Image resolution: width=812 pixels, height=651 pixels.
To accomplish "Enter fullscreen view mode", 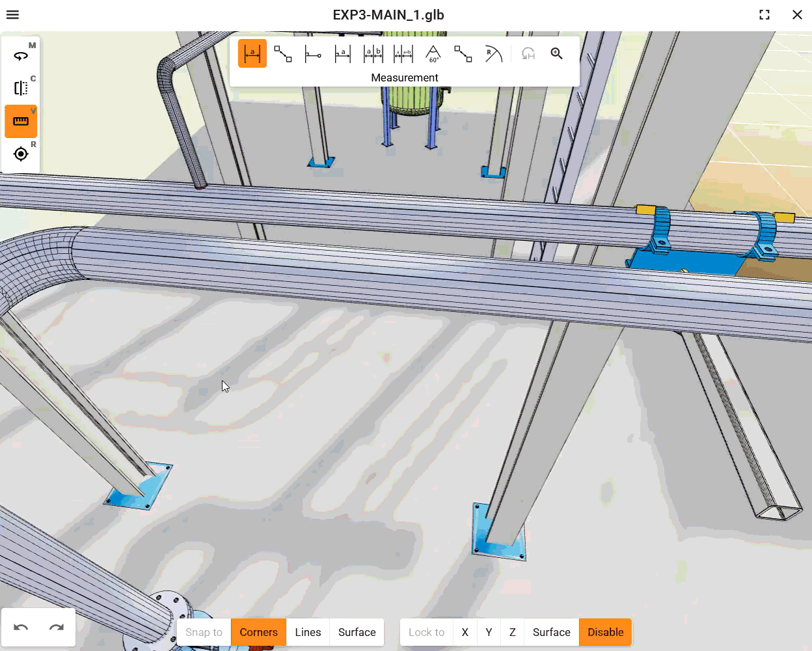I will [x=765, y=14].
